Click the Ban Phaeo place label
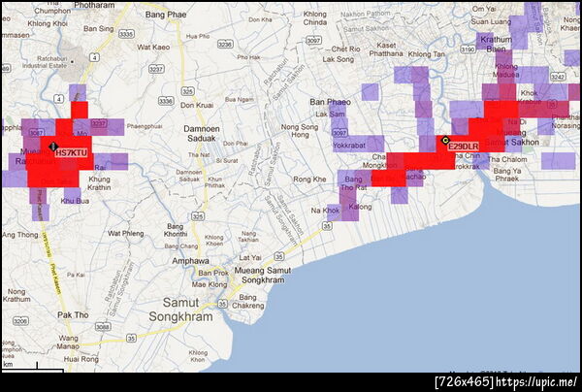This screenshot has width=582, height=392. (x=331, y=102)
